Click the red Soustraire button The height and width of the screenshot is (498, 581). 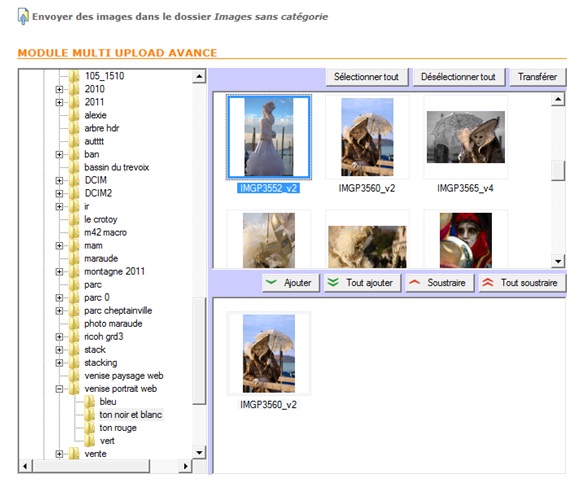pyautogui.click(x=440, y=283)
